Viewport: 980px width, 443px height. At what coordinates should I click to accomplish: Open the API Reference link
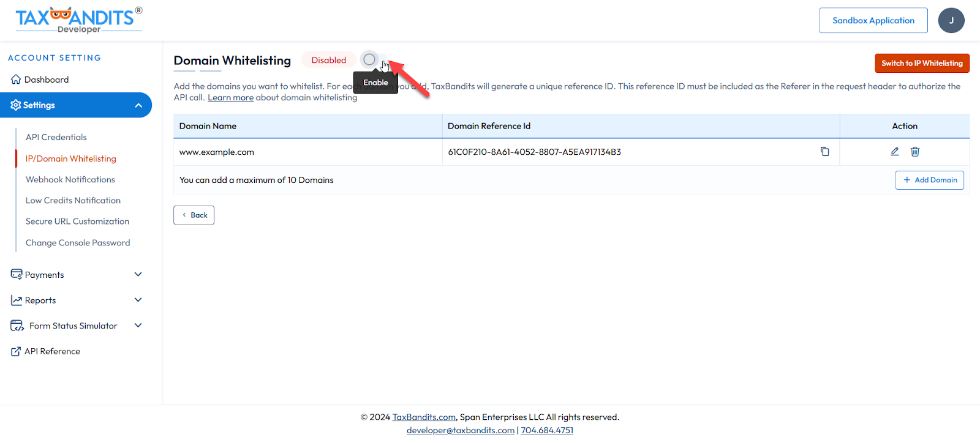coord(52,351)
